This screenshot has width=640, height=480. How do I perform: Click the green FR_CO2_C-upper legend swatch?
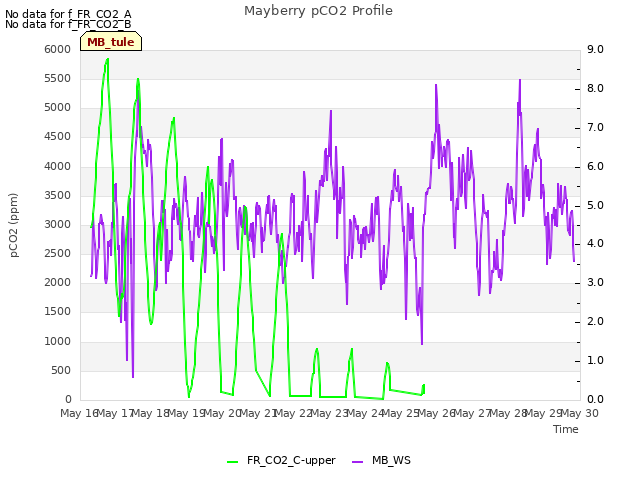point(232,461)
